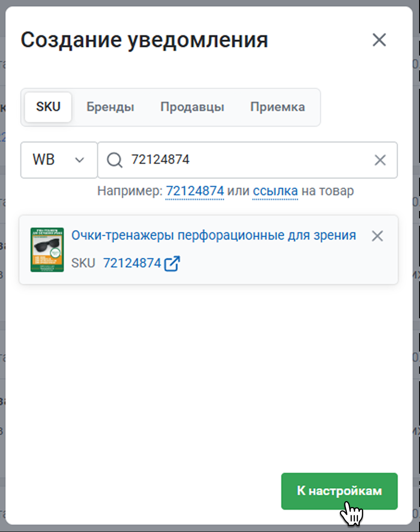Click the example 72124874 link in hint

(195, 191)
